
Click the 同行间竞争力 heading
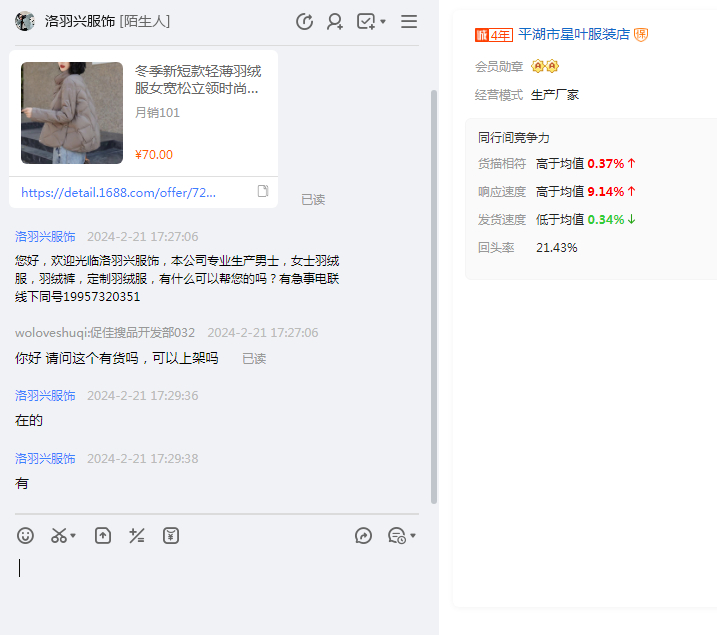(x=514, y=138)
